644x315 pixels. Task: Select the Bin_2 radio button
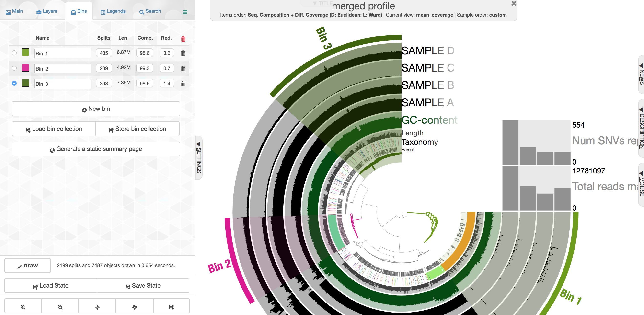[14, 68]
